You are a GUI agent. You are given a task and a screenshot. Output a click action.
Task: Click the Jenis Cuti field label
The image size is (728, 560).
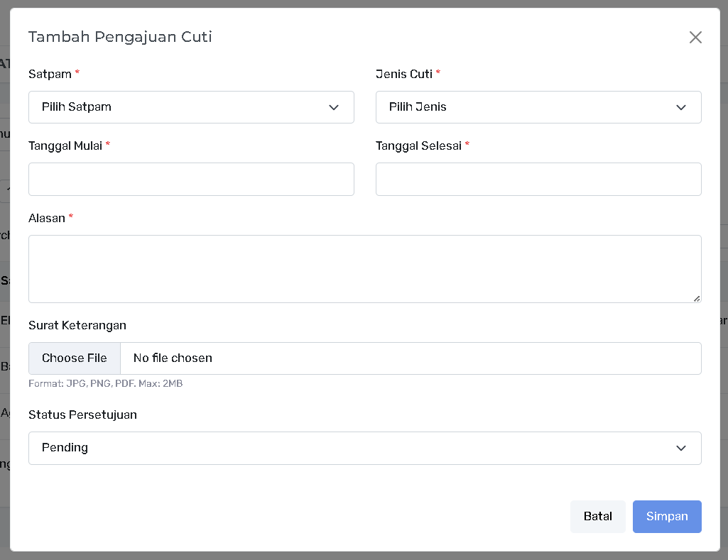point(403,74)
